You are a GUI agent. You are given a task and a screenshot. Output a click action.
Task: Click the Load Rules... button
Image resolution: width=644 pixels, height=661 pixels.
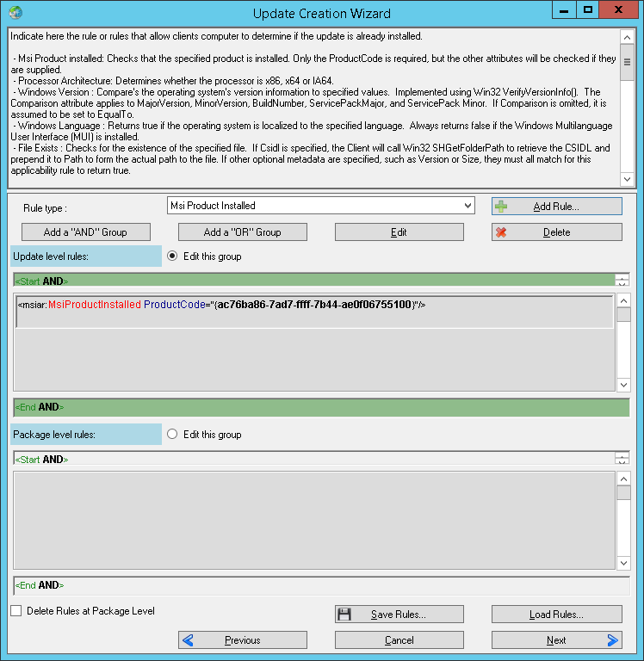point(557,615)
